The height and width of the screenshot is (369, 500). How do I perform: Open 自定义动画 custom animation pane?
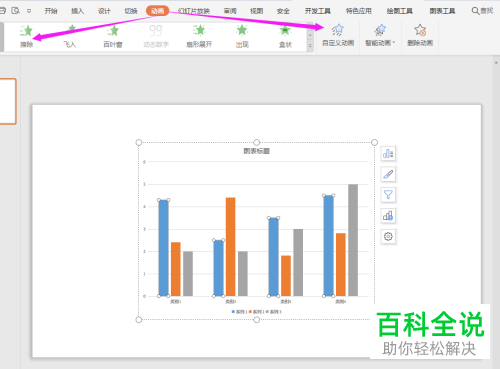pos(338,35)
